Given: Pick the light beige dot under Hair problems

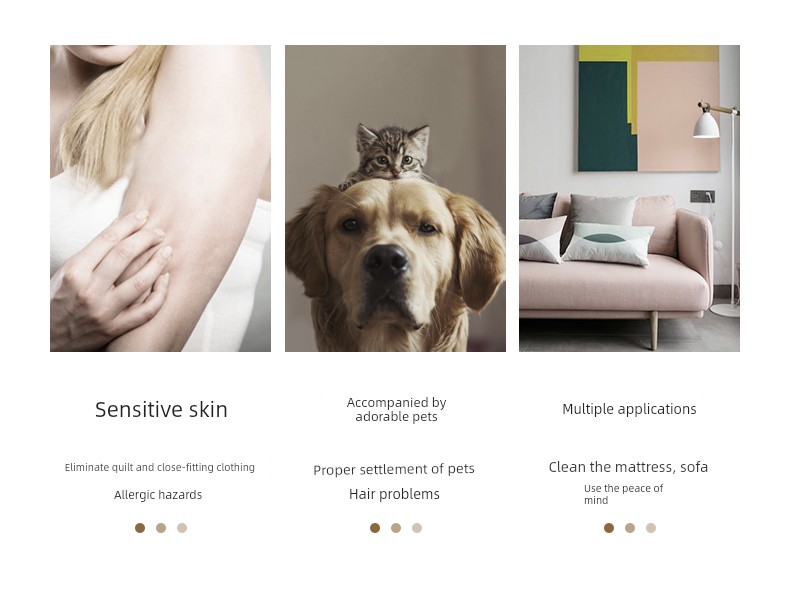Looking at the screenshot, I should 417,528.
